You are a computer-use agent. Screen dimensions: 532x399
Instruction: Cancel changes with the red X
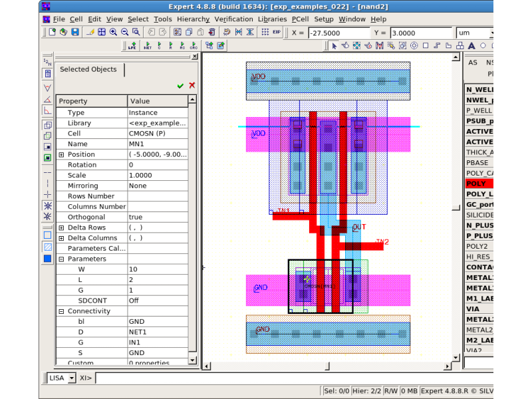pos(192,86)
